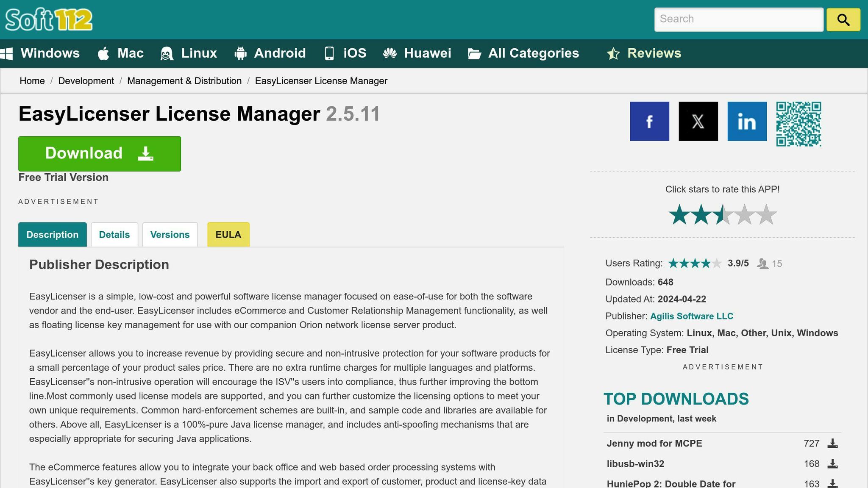
Task: Click the user count icon beside 15
Action: coord(763,264)
